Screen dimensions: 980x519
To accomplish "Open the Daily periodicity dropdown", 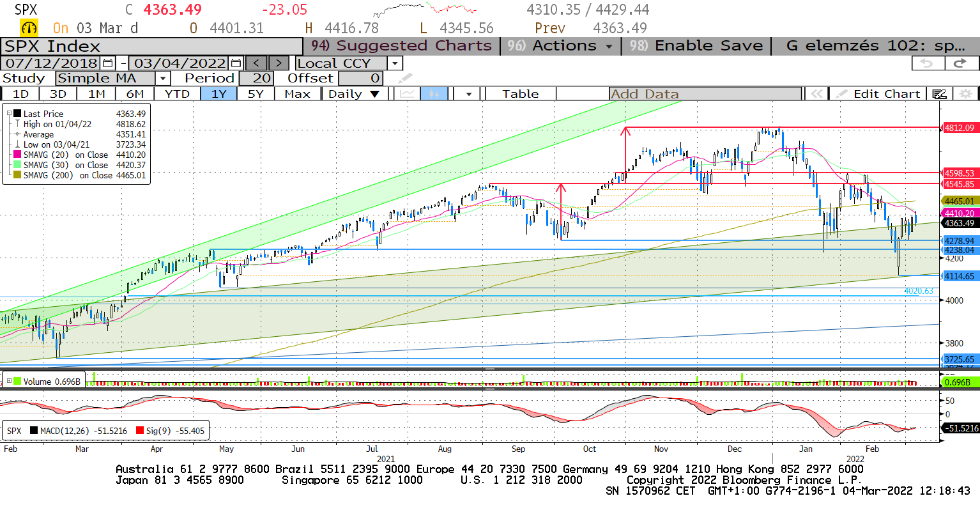I will click(353, 94).
